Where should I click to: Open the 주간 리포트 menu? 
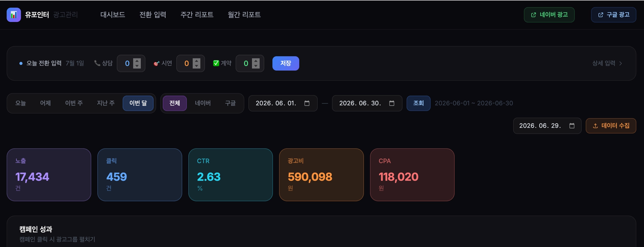click(x=197, y=15)
